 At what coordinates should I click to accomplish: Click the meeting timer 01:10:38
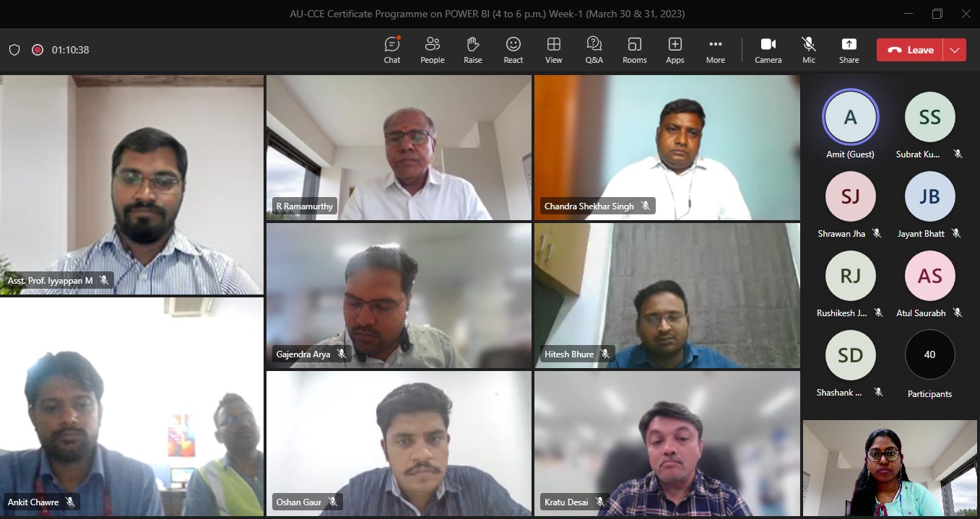click(70, 50)
